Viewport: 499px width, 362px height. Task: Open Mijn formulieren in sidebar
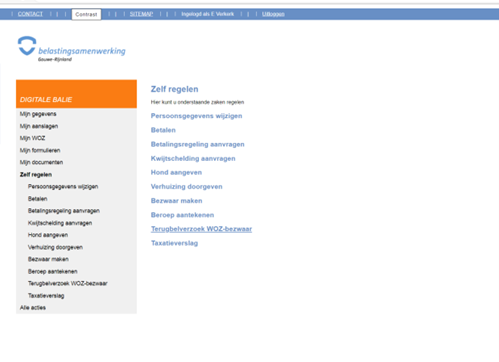(x=40, y=150)
